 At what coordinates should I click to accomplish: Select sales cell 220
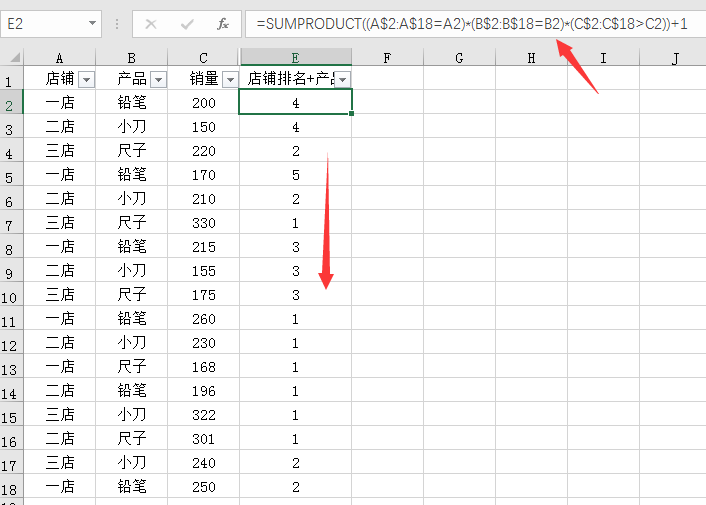[x=204, y=151]
